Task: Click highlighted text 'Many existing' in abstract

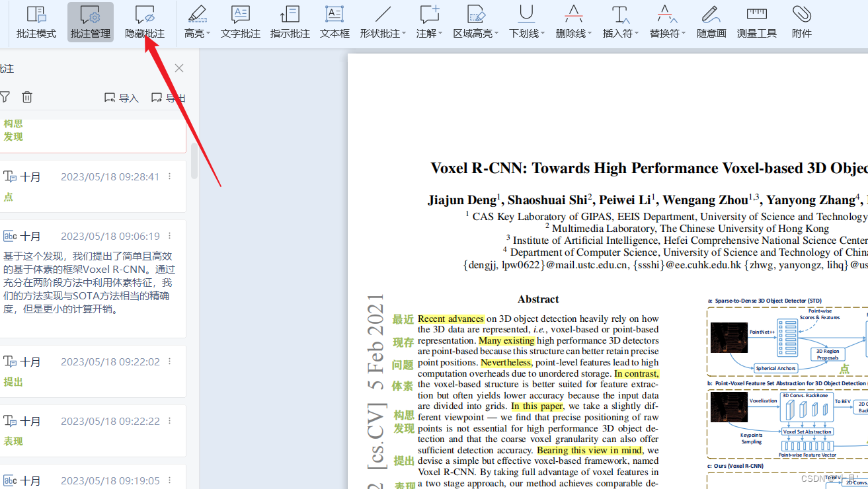Action: tap(506, 340)
